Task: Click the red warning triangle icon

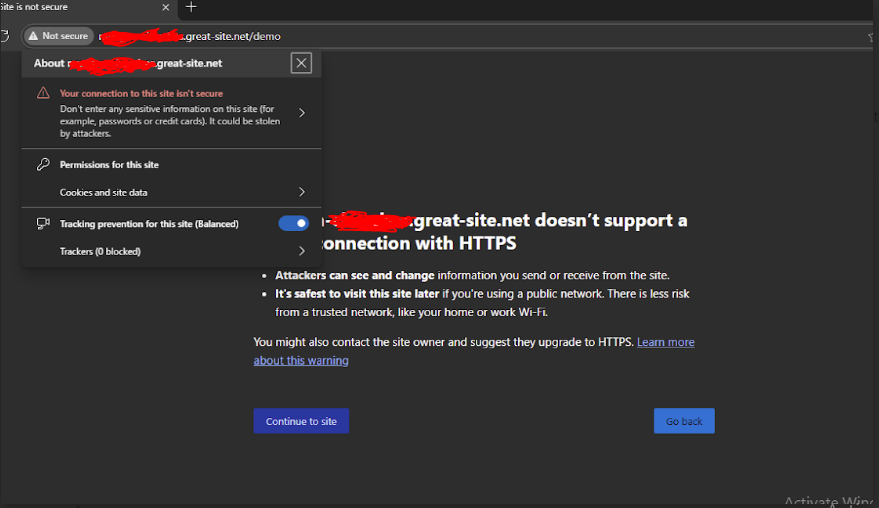Action: click(43, 93)
